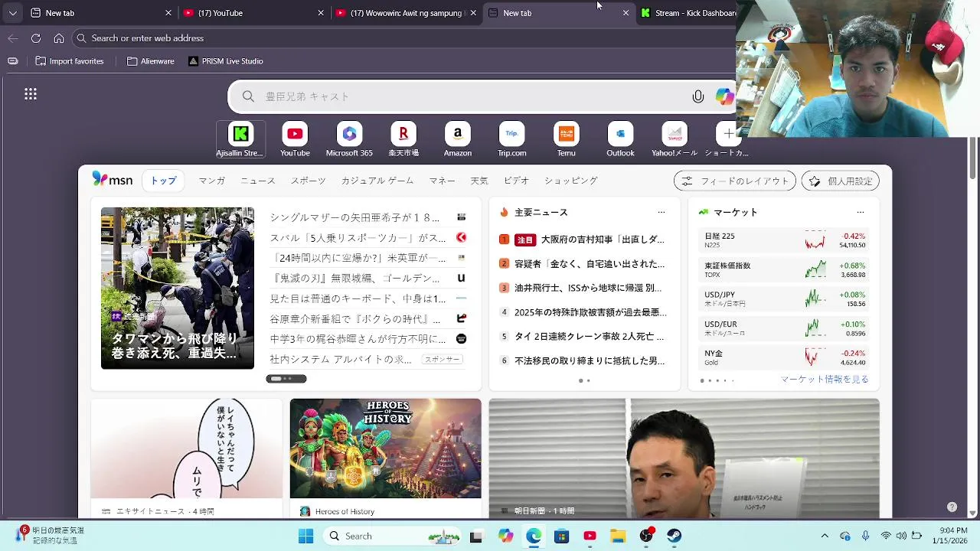
Task: Select the 天気 feed tab
Action: coord(479,181)
